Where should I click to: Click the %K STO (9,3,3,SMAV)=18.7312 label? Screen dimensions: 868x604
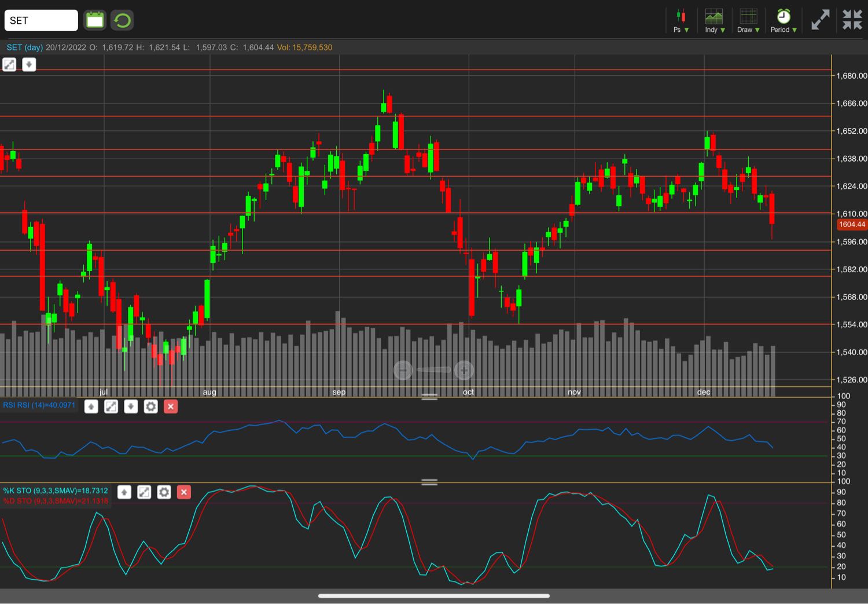56,490
